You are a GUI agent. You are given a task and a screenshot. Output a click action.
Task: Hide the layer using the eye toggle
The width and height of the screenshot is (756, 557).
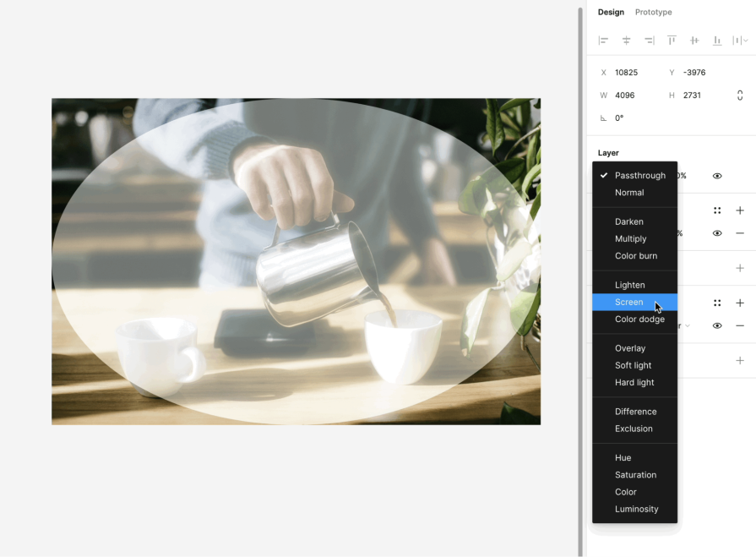716,175
